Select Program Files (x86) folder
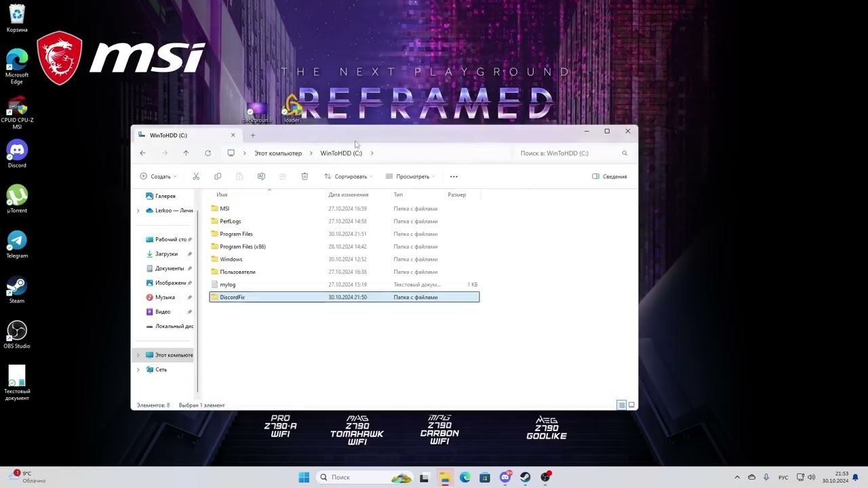This screenshot has width=868, height=488. tap(344, 247)
